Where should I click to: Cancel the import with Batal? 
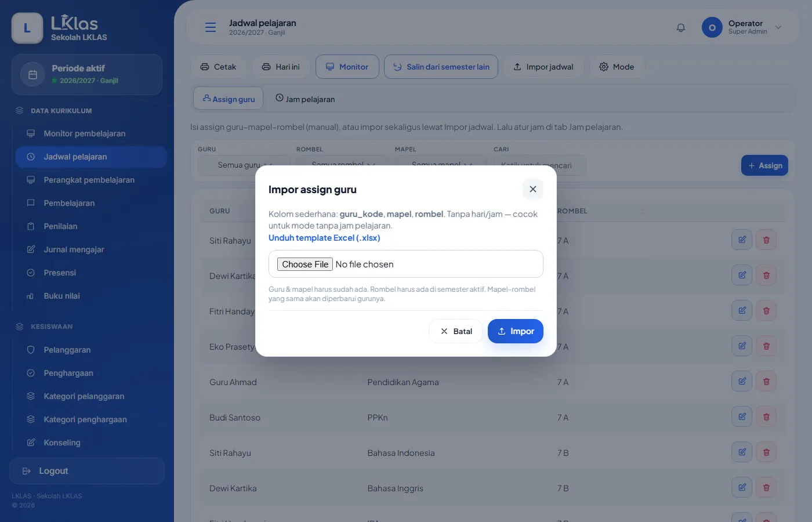(x=456, y=331)
